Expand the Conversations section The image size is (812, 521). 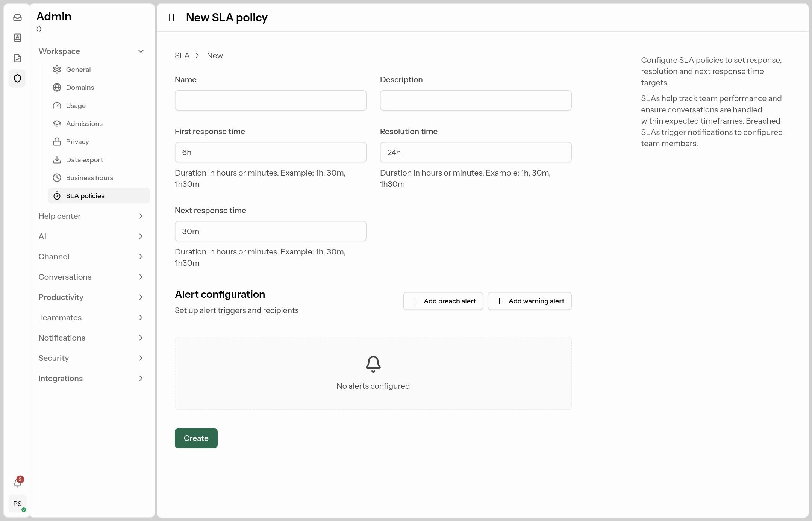pos(91,277)
